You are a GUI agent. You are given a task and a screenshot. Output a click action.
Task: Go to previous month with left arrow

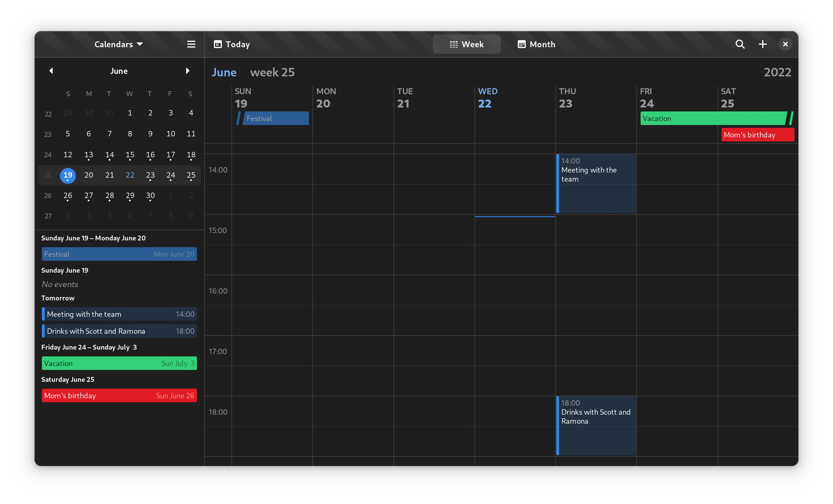(51, 71)
